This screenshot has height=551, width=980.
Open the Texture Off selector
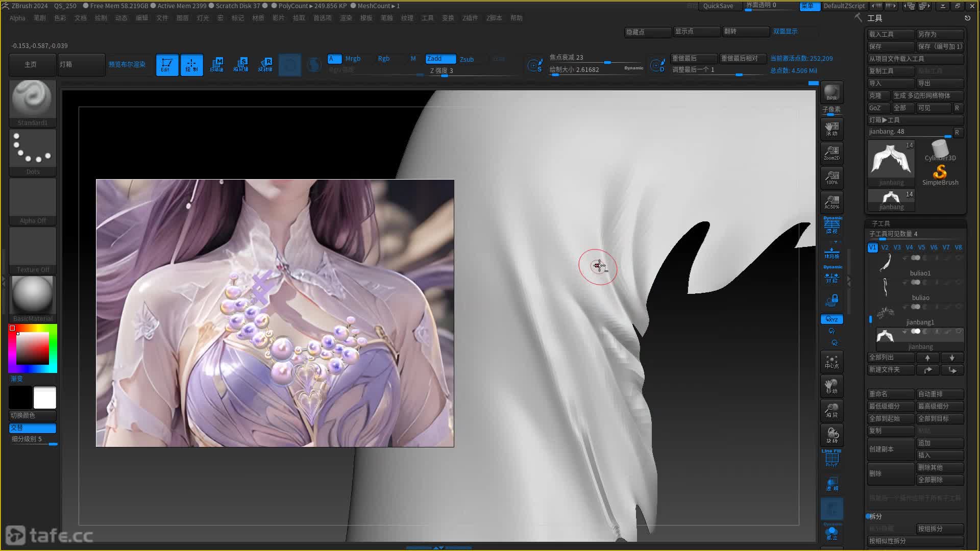[33, 250]
